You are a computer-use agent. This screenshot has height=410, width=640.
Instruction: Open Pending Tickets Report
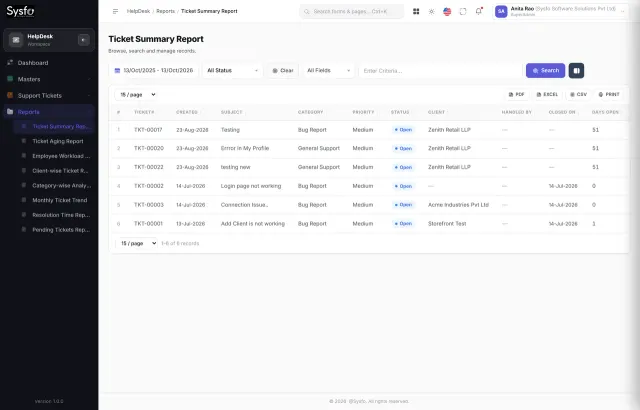(x=54, y=230)
